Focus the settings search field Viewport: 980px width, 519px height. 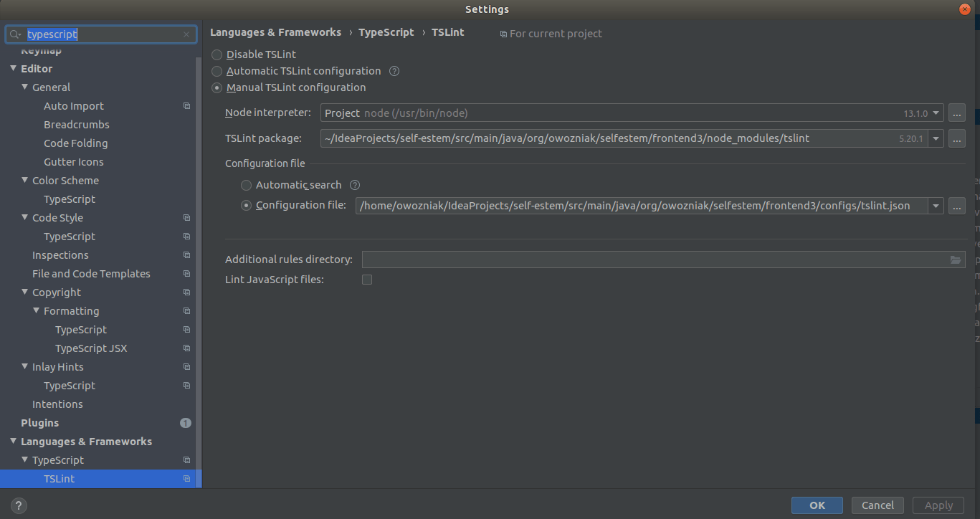pos(101,34)
